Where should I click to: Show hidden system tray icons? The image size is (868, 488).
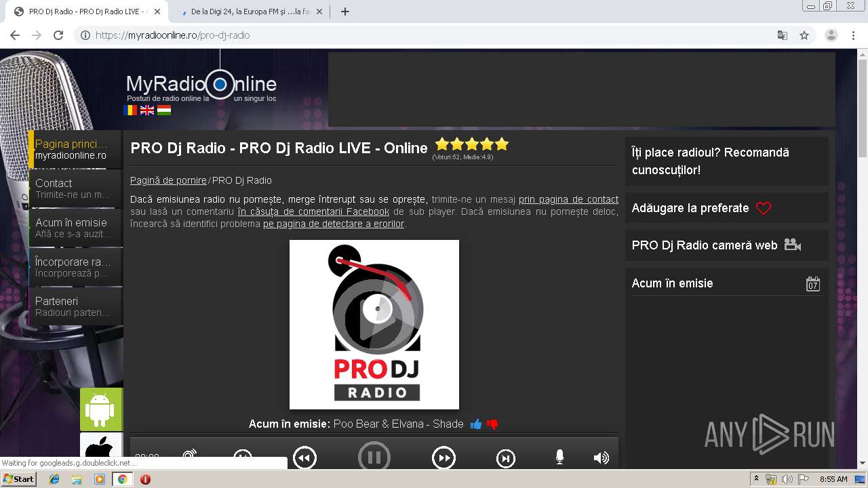click(x=756, y=479)
